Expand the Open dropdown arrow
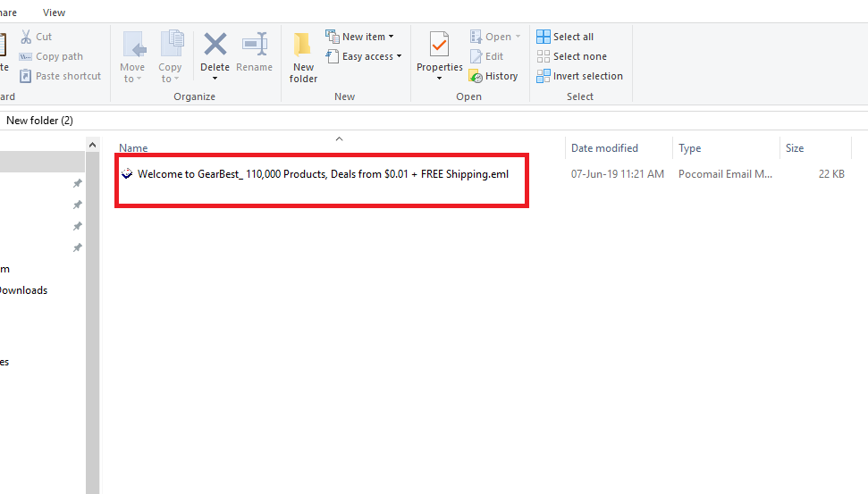This screenshot has height=494, width=868. (518, 37)
